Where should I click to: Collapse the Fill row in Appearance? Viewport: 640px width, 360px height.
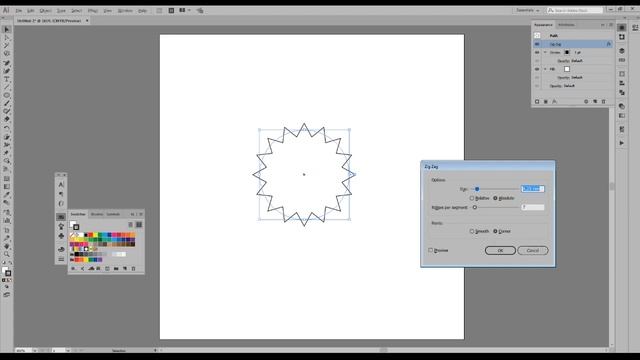tap(545, 69)
